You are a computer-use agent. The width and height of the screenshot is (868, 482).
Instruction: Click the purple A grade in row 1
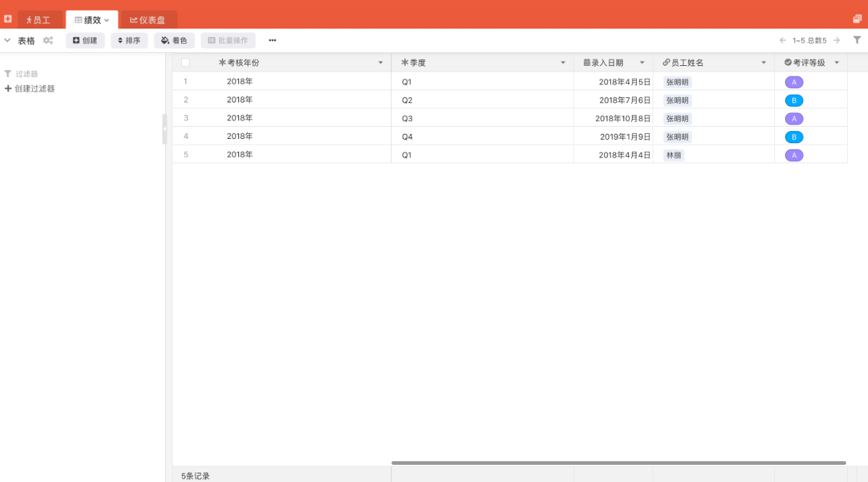point(794,82)
